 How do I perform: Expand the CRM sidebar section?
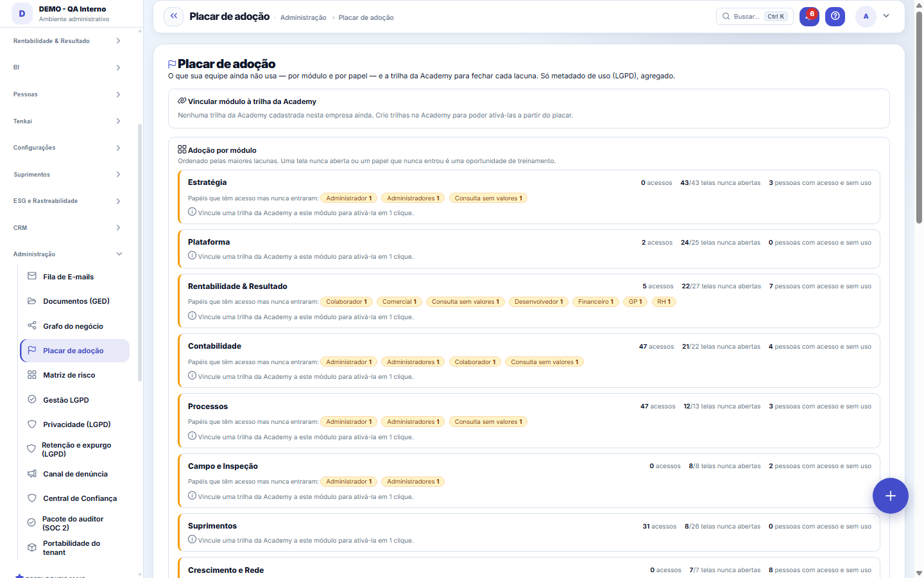[x=67, y=228]
